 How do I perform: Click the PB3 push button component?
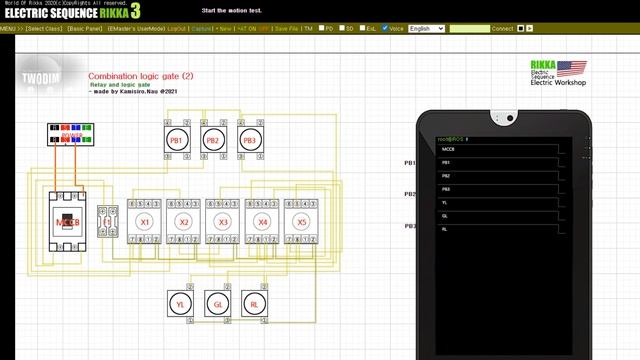(250, 140)
